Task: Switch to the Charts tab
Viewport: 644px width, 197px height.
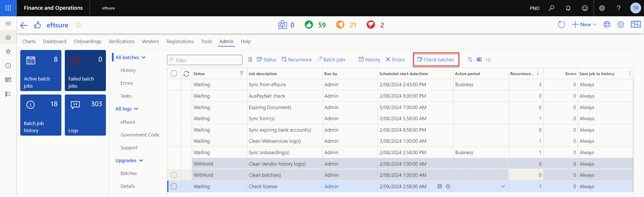Action: tap(29, 41)
